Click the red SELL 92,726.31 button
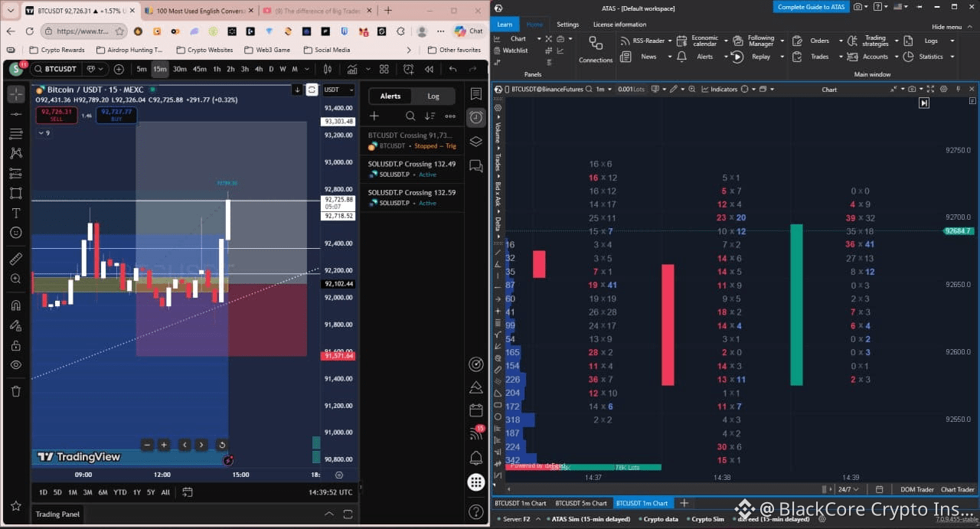 57,116
